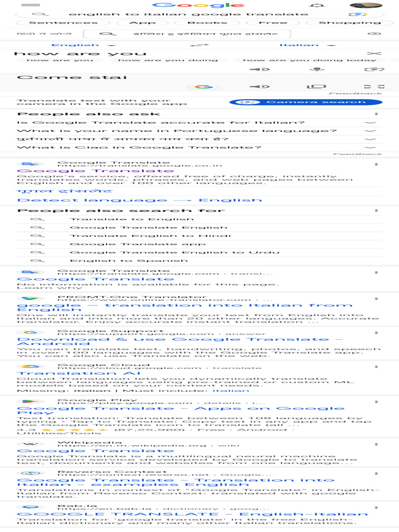Click Feedback under People also ask
This screenshot has height=532, width=399.
point(357,154)
